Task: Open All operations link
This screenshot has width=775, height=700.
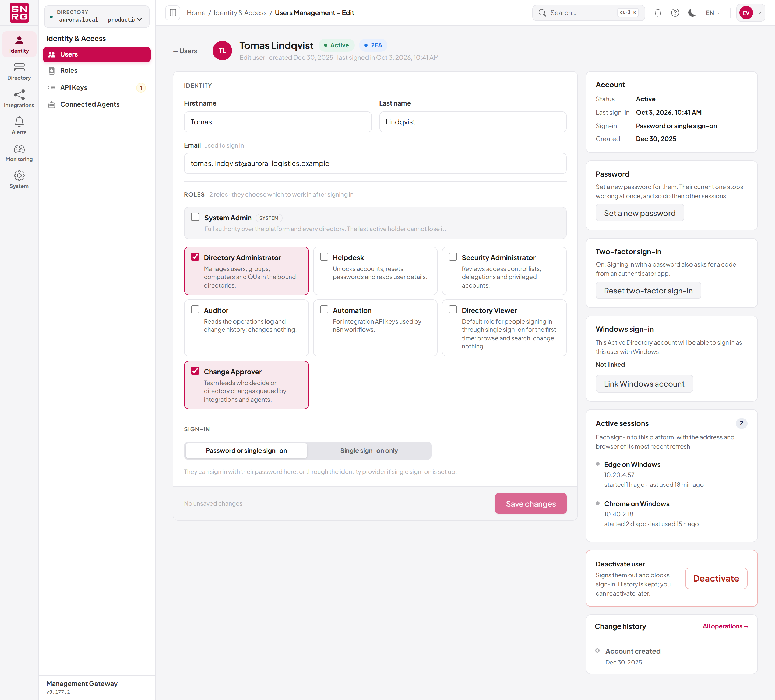Action: 725,626
